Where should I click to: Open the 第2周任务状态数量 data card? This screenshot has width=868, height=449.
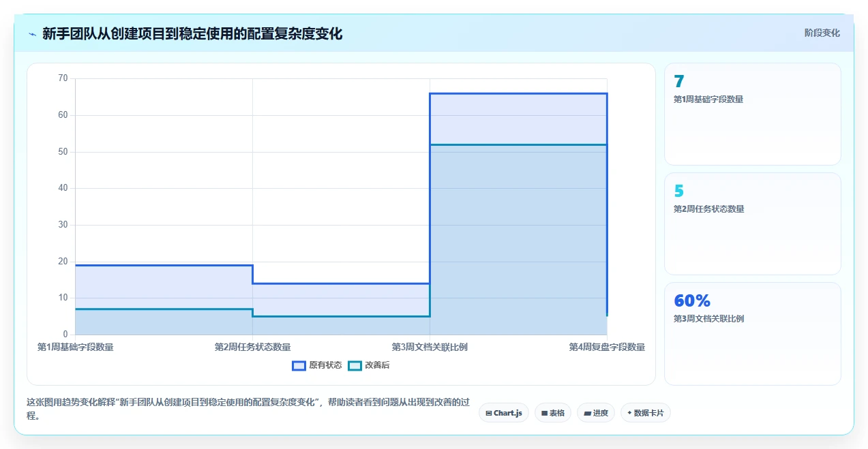[753, 223]
